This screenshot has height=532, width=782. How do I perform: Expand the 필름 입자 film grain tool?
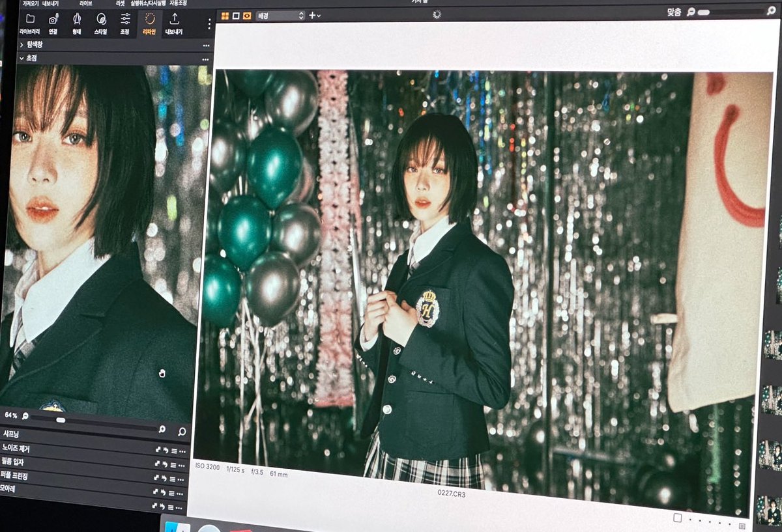14,462
